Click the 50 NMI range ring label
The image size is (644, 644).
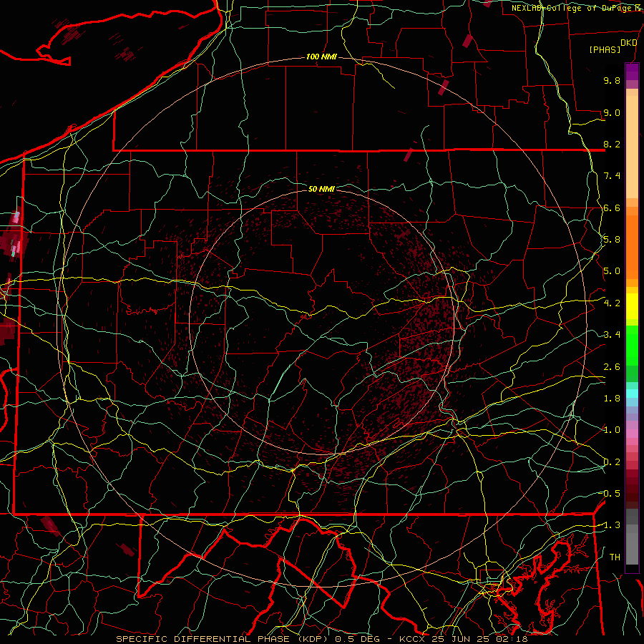(321, 189)
